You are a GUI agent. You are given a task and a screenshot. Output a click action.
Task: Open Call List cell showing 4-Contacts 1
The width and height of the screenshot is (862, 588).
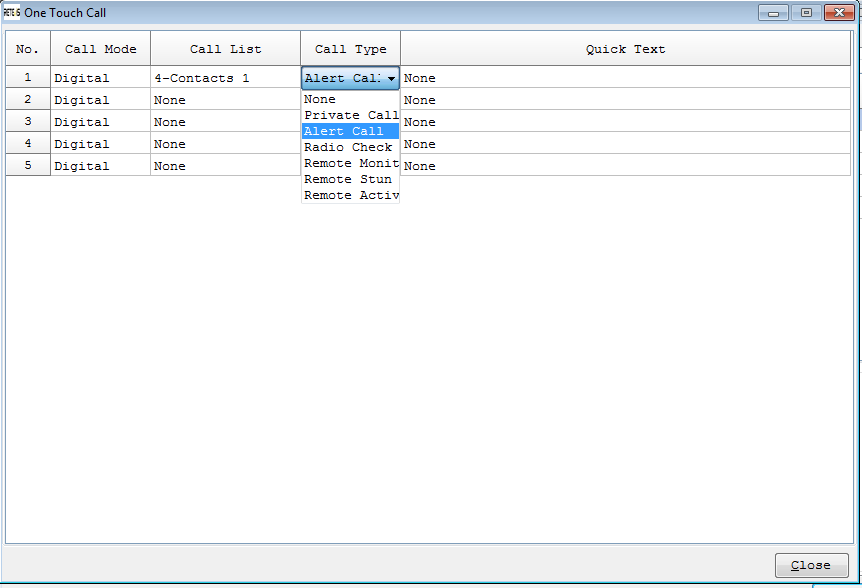(x=225, y=78)
